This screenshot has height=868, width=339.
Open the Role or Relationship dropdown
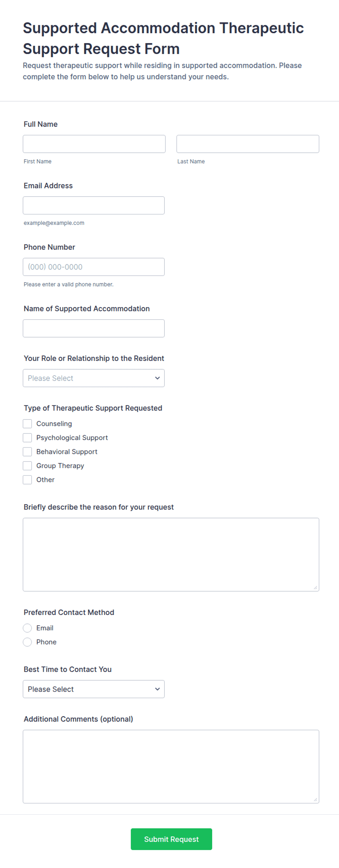[x=94, y=378]
